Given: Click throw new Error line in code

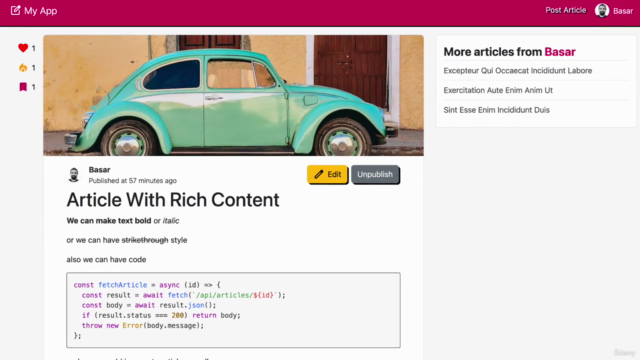Looking at the screenshot, I should (142, 325).
